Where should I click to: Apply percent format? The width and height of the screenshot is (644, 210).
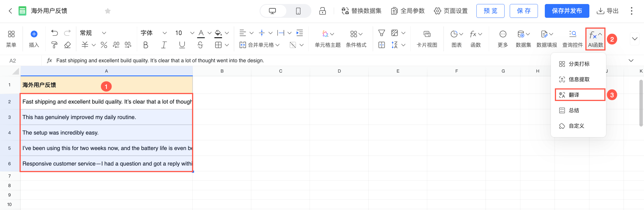click(104, 45)
